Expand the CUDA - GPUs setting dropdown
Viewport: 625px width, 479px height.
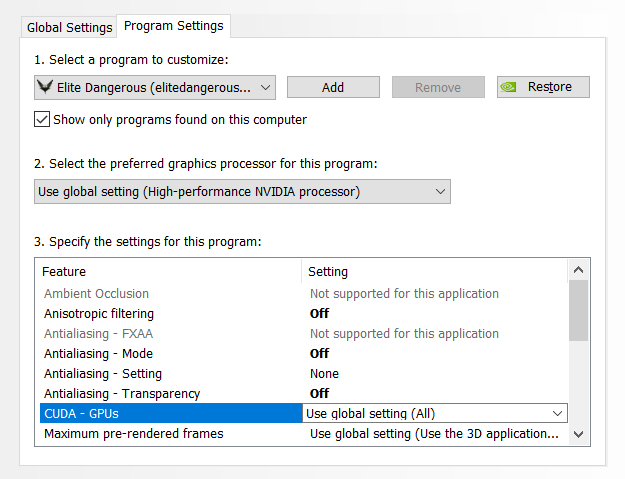[435, 413]
